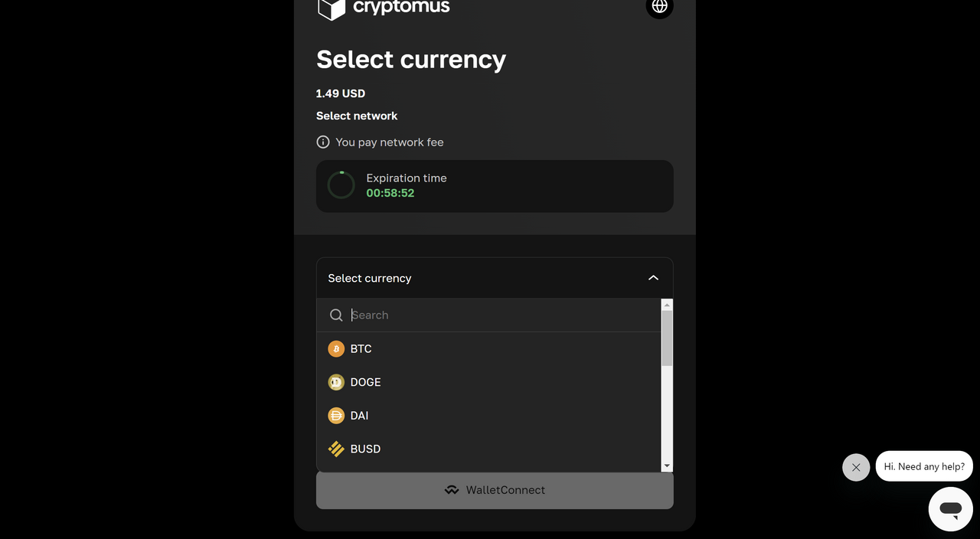Click the BUSD coin icon
980x539 pixels.
click(x=336, y=449)
